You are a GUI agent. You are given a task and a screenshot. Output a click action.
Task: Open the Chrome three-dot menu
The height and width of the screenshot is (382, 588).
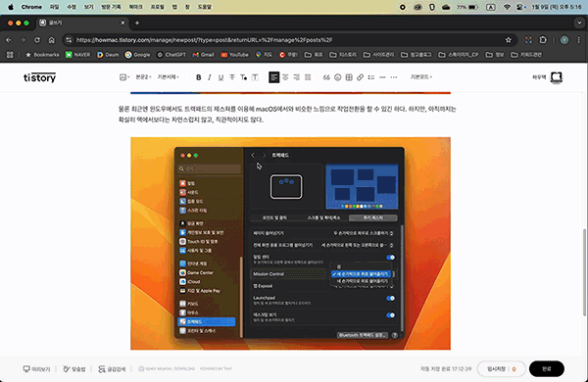(x=578, y=40)
